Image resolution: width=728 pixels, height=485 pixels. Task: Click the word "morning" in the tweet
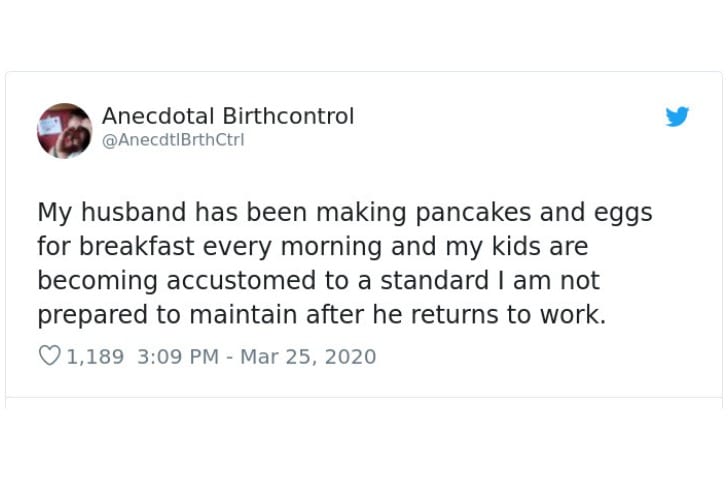point(332,247)
